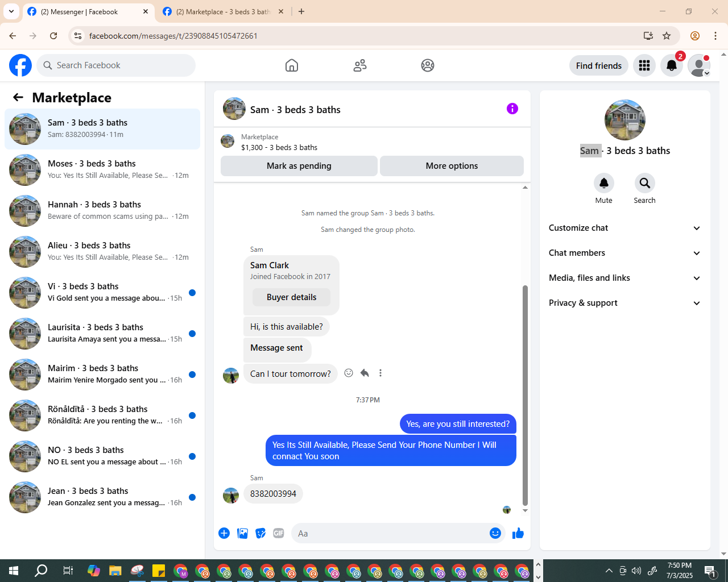Viewport: 728px width, 582px height.
Task: Click Find friends button
Action: 599,65
